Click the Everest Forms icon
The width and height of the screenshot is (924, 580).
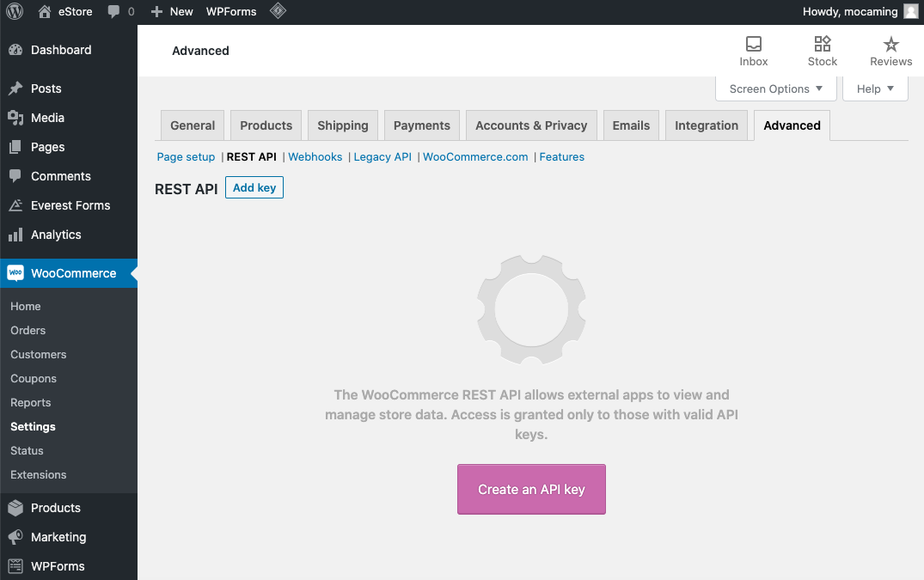(16, 205)
